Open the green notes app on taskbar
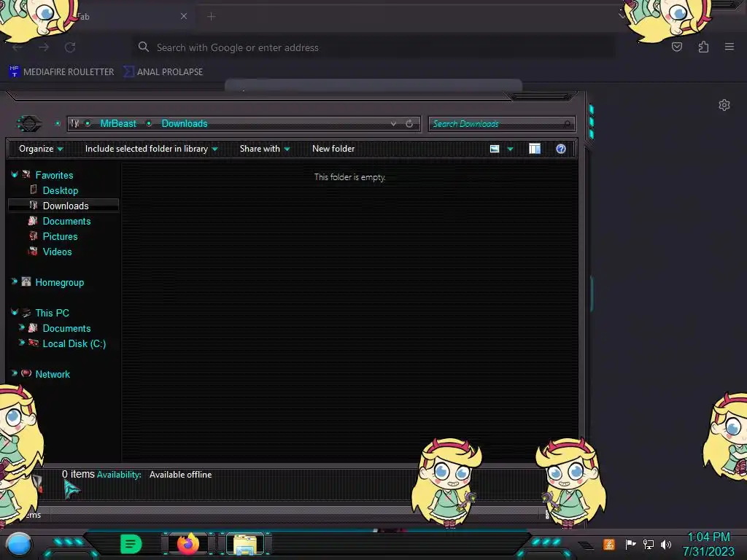This screenshot has height=560, width=747. [x=131, y=544]
